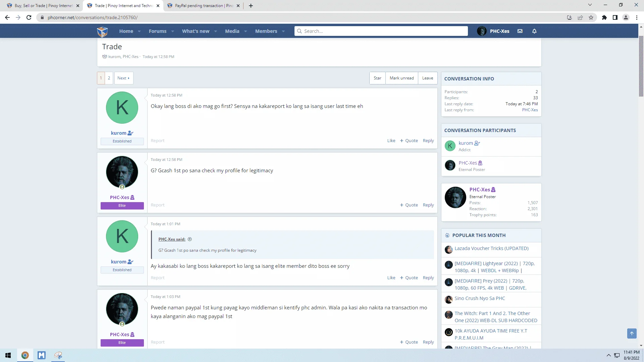Like kurom's 1:01 PM message
The width and height of the screenshot is (644, 362).
point(391,278)
